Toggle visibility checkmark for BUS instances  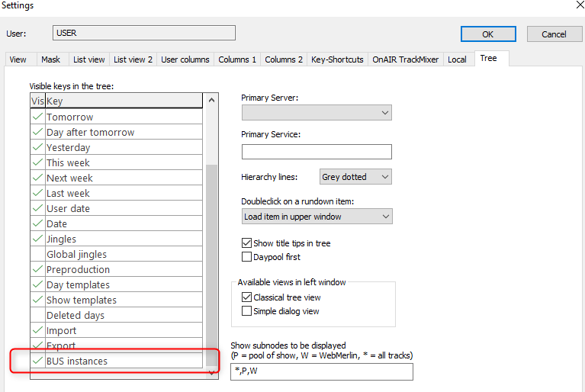point(37,361)
